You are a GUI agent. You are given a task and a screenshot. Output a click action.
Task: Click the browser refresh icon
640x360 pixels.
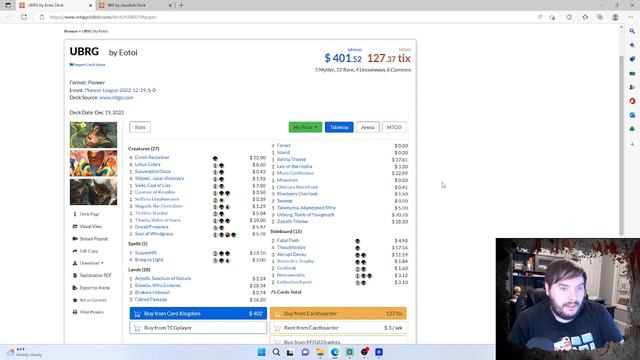24,17
